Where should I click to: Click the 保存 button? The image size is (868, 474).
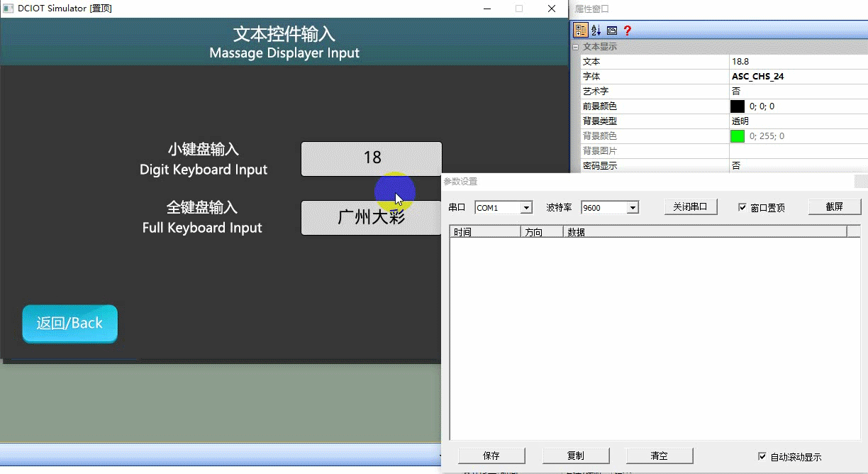[x=491, y=456]
